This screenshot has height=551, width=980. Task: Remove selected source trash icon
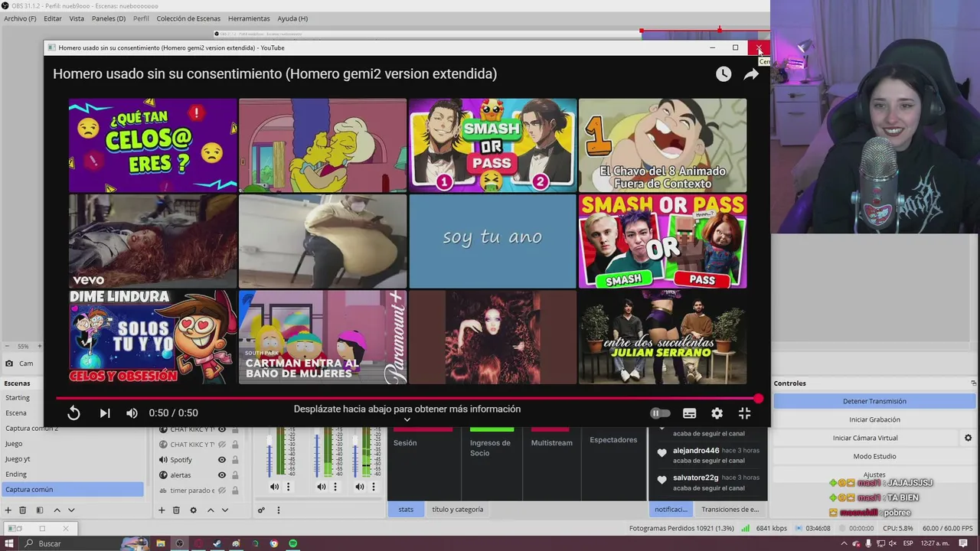[x=176, y=510]
